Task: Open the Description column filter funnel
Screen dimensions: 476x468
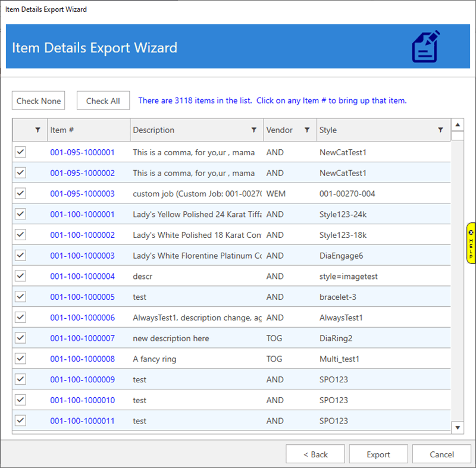Action: pos(254,130)
